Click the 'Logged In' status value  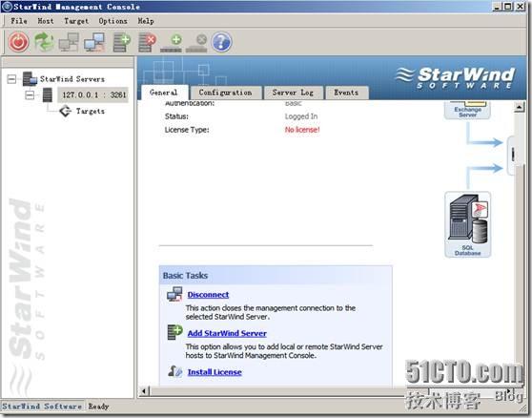(x=301, y=116)
